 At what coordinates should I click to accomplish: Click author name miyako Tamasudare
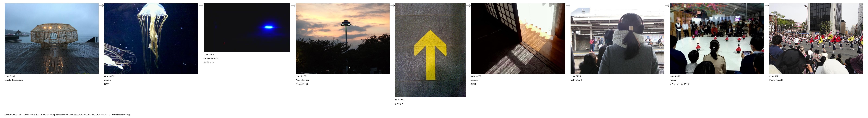click(14, 80)
